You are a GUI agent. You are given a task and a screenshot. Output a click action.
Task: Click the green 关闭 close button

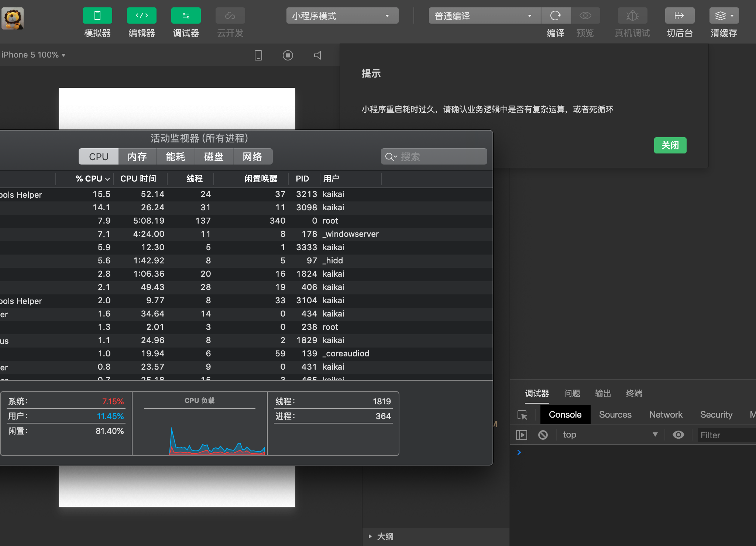coord(670,145)
